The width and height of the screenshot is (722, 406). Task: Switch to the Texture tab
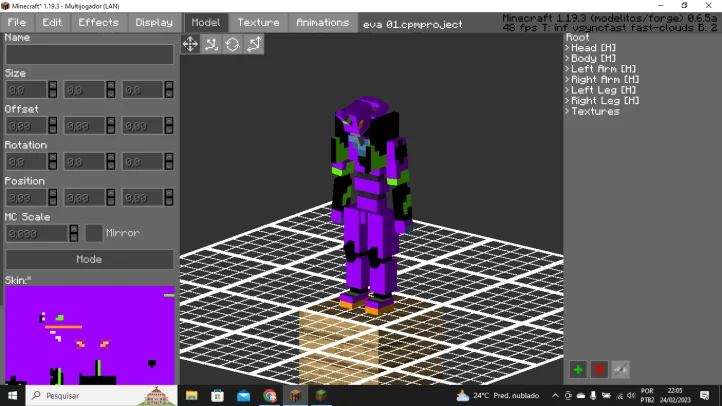point(258,23)
